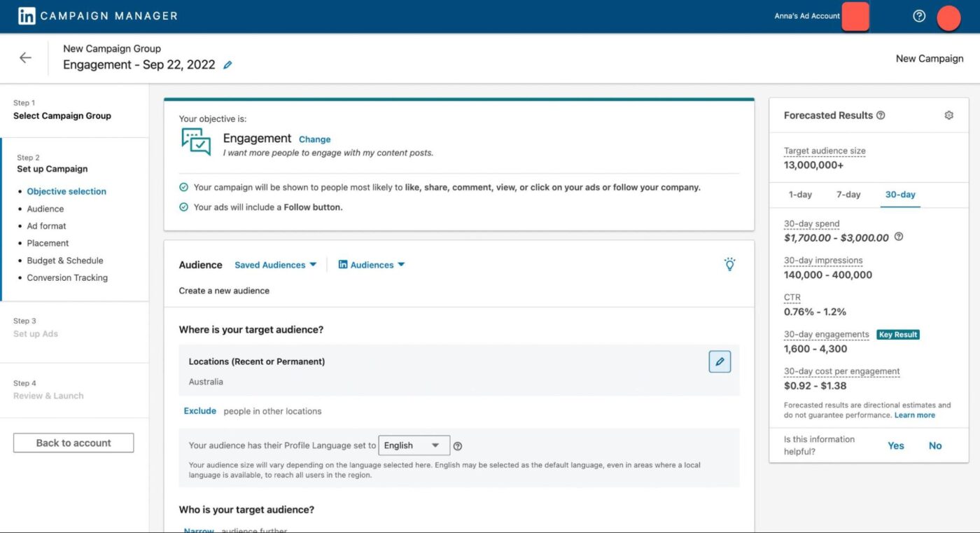Click Change next to the Engagement objective
Image resolution: width=980 pixels, height=533 pixels.
[314, 139]
